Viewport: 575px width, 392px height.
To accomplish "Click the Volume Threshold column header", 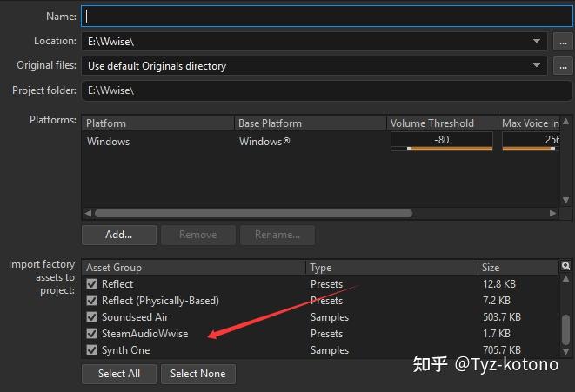I will coord(442,123).
